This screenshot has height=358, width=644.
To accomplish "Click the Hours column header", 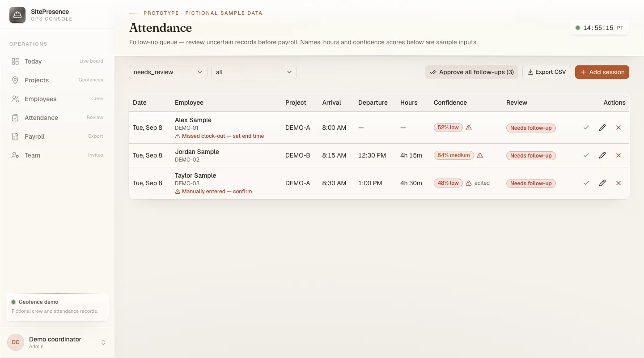I will pyautogui.click(x=409, y=102).
